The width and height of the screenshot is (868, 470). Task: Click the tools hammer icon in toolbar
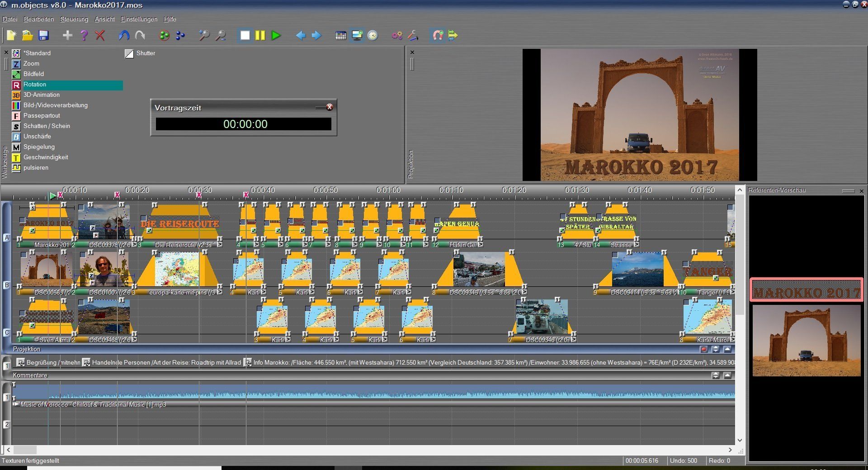tap(413, 35)
